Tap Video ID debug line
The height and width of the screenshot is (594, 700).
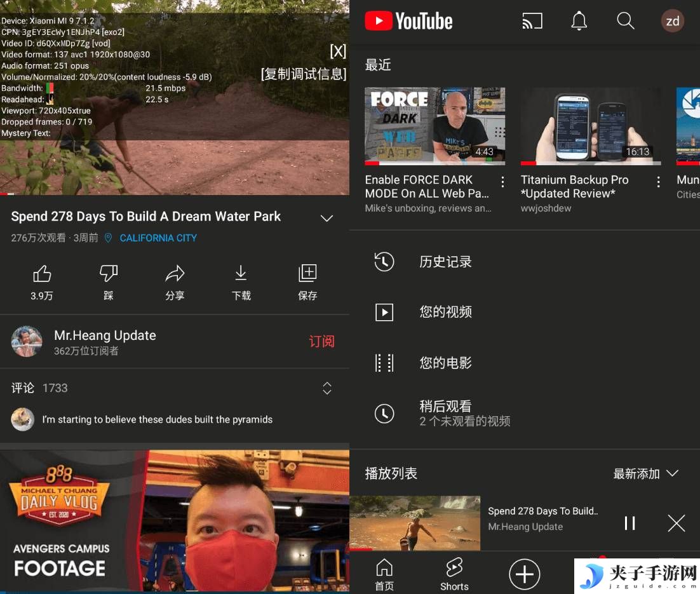coord(56,43)
